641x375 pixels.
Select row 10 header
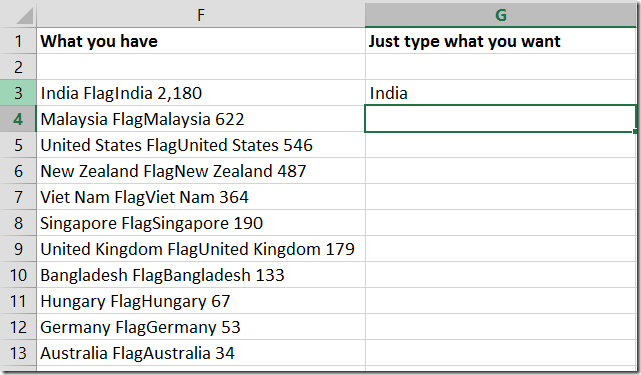click(x=18, y=275)
